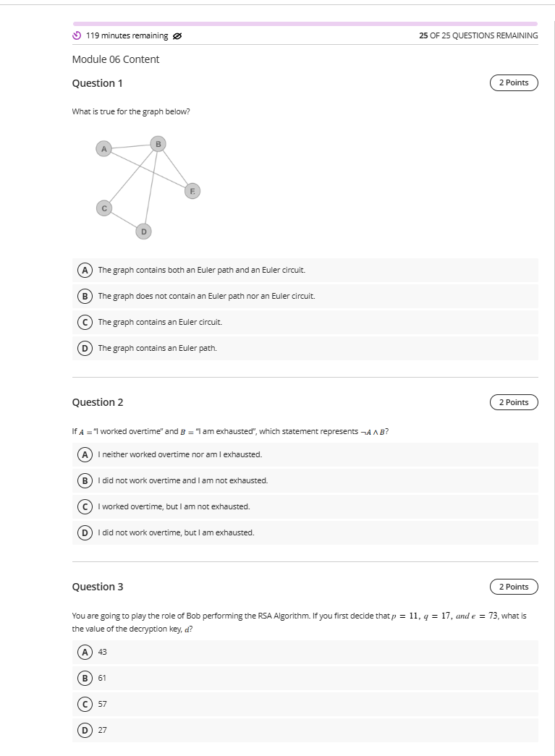Select answer B stating no Euler path nor circuit
The width and height of the screenshot is (555, 756).
[85, 296]
